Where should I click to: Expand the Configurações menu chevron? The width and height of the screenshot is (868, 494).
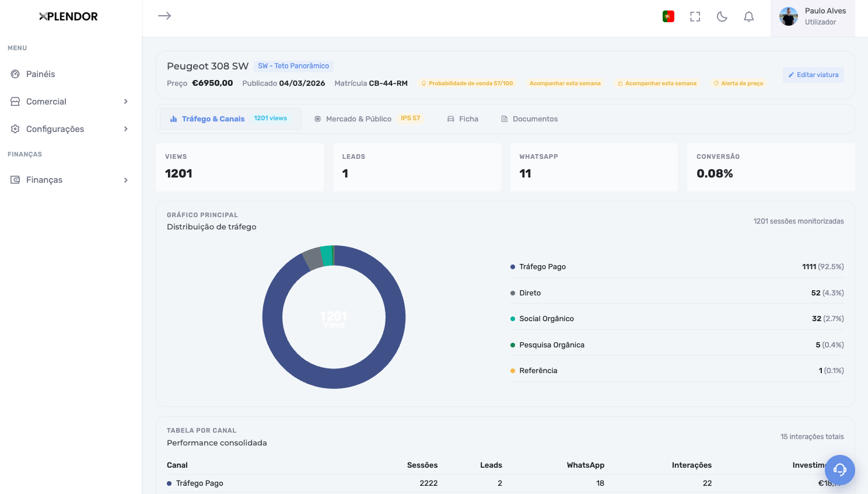125,129
